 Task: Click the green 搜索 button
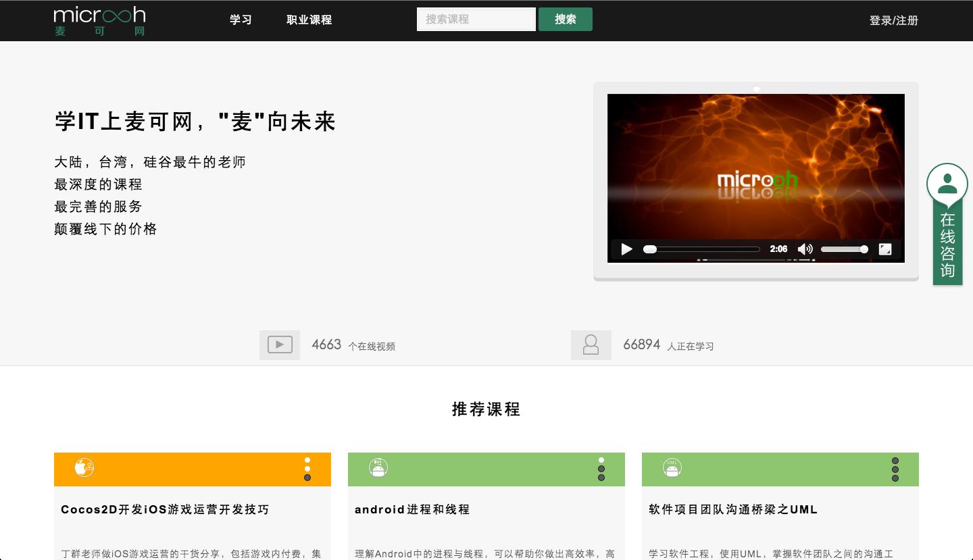click(x=566, y=19)
